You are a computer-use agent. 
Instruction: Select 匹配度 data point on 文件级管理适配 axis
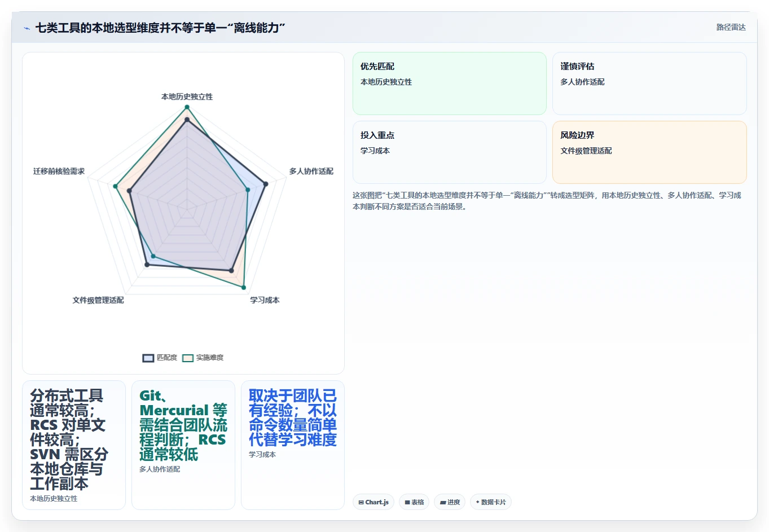147,265
